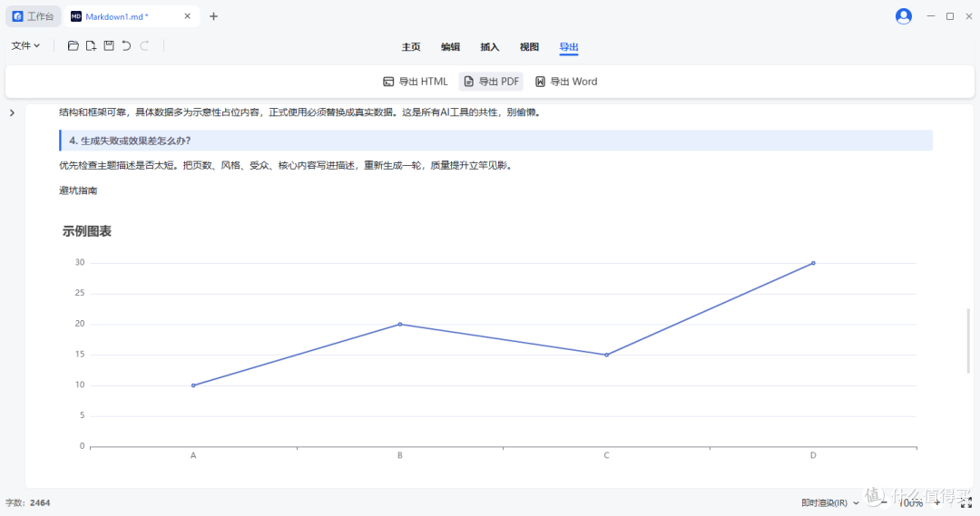Click the 避坑指南 paragraph text

[x=78, y=190]
